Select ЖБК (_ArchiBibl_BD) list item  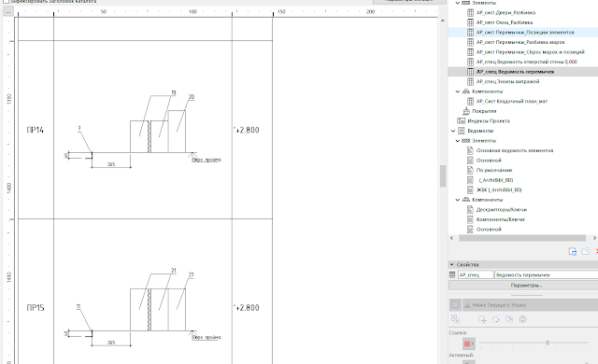pyautogui.click(x=499, y=189)
